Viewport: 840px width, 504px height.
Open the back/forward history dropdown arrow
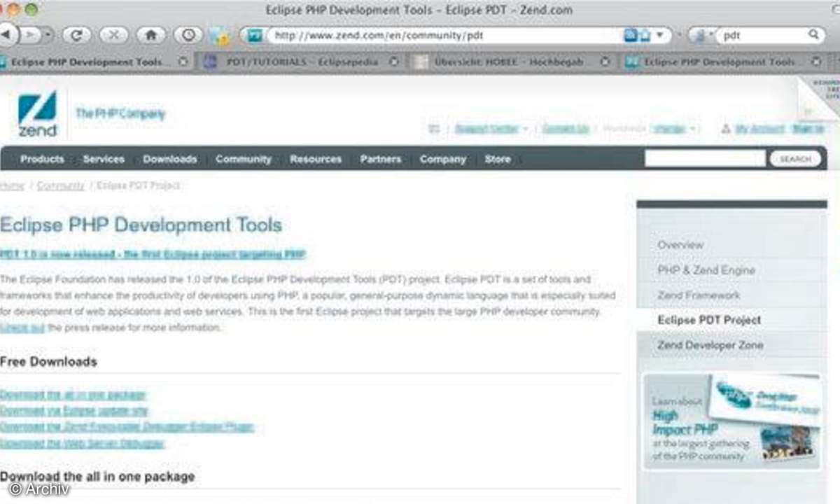[48, 34]
